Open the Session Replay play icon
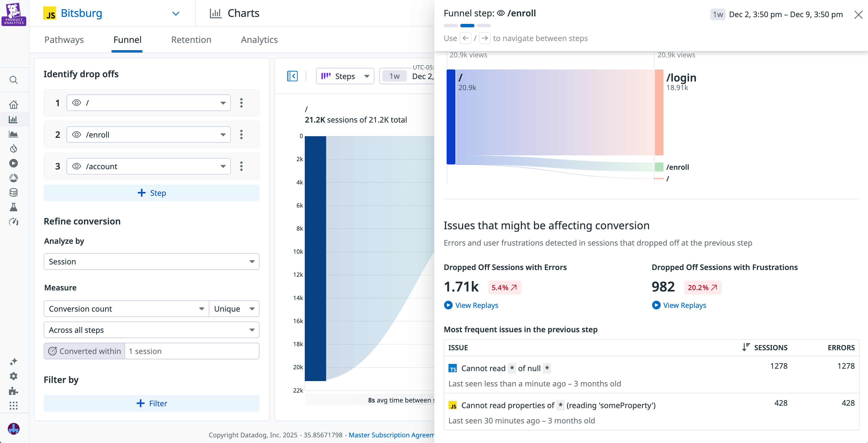This screenshot has height=443, width=868. pos(13,163)
